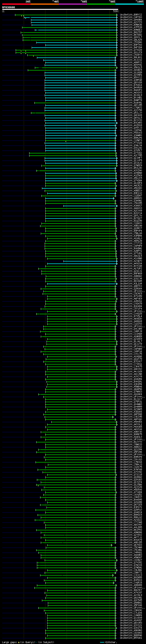Open hit UniRef100_Q9SCL7
The height and width of the screenshot is (644, 146).
coord(131,37)
